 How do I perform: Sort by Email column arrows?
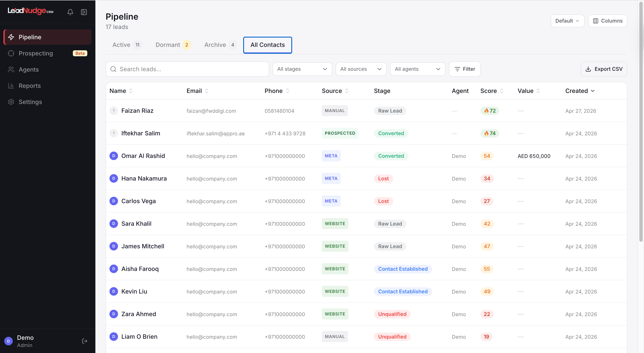[207, 91]
